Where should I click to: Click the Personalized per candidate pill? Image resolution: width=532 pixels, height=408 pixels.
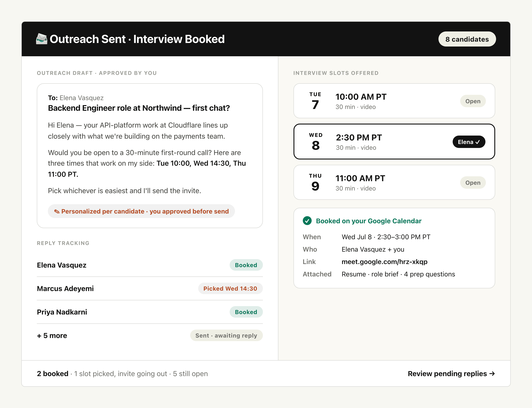pyautogui.click(x=141, y=211)
